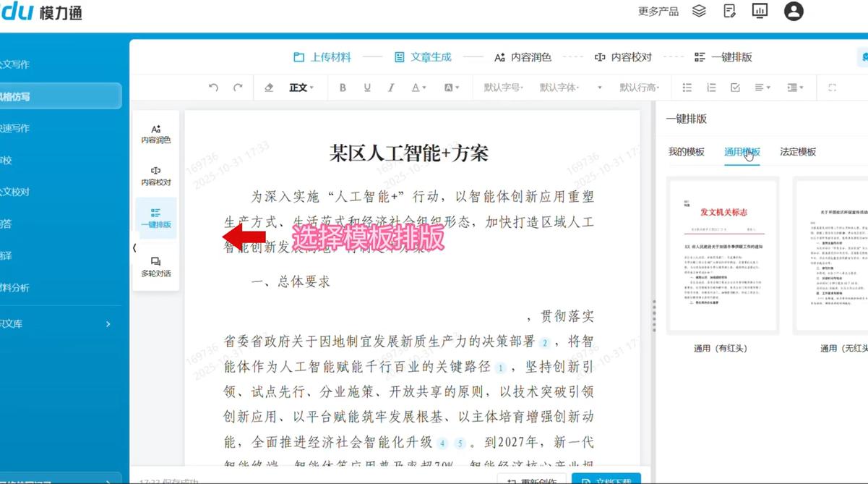The width and height of the screenshot is (868, 484).
Task: Click the undo arrow icon
Action: point(213,88)
